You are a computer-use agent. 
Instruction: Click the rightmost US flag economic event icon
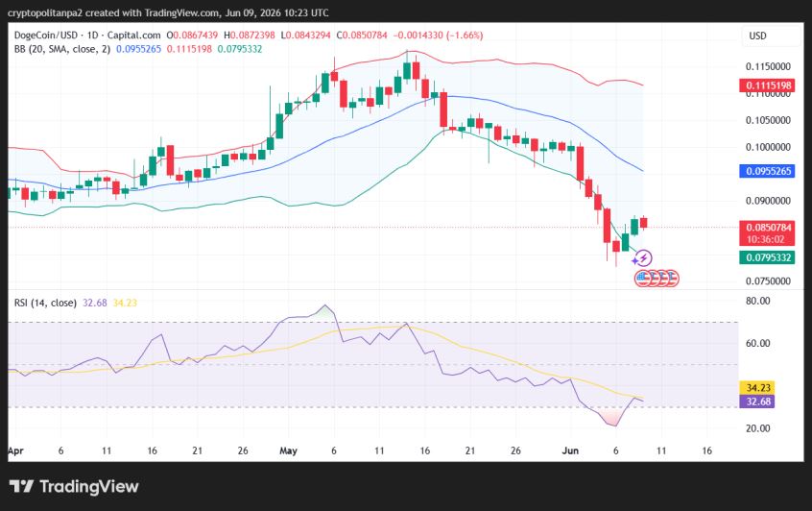tap(672, 279)
